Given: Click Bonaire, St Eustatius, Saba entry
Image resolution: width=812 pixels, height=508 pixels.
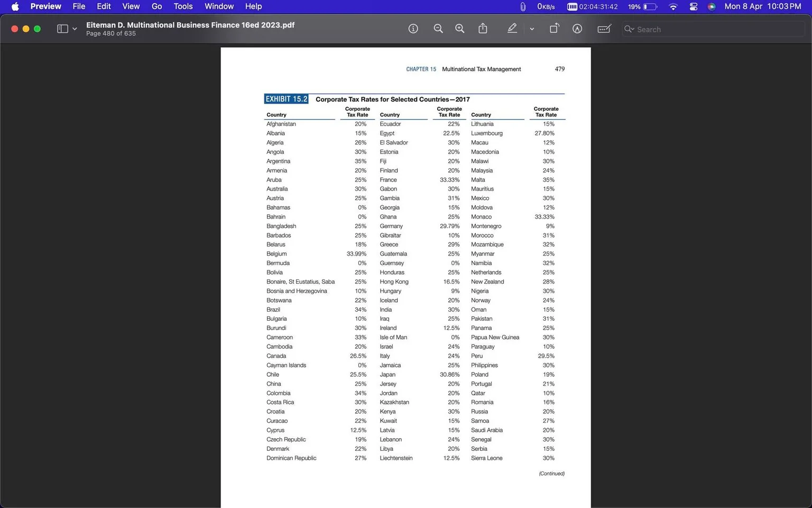Looking at the screenshot, I should 300,282.
